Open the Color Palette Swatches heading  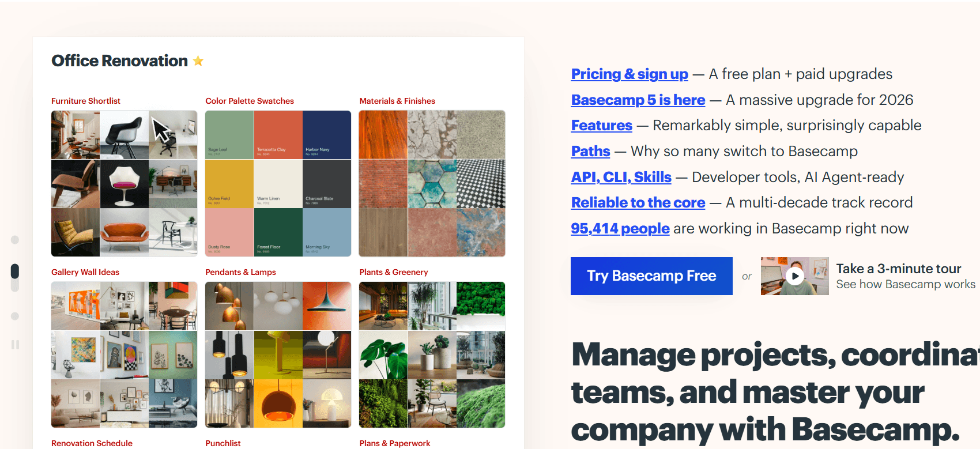click(x=250, y=101)
